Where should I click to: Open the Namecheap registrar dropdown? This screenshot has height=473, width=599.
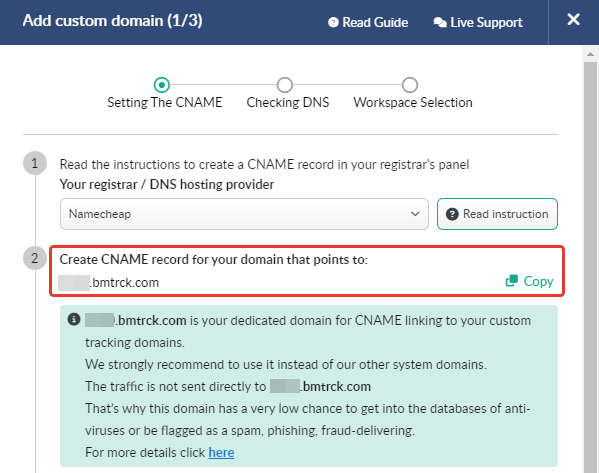coord(244,214)
